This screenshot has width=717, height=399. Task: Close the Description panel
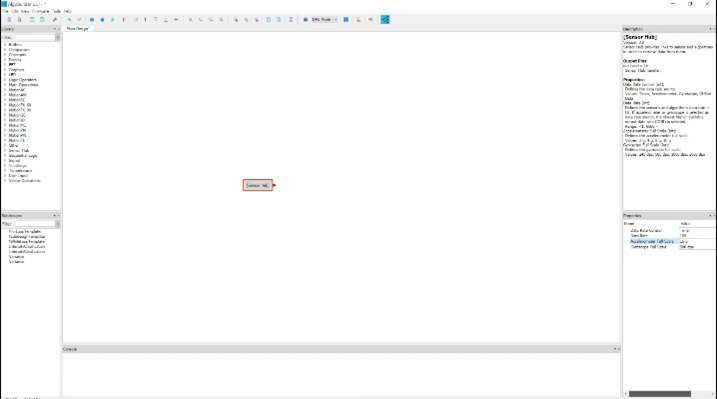[x=714, y=29]
